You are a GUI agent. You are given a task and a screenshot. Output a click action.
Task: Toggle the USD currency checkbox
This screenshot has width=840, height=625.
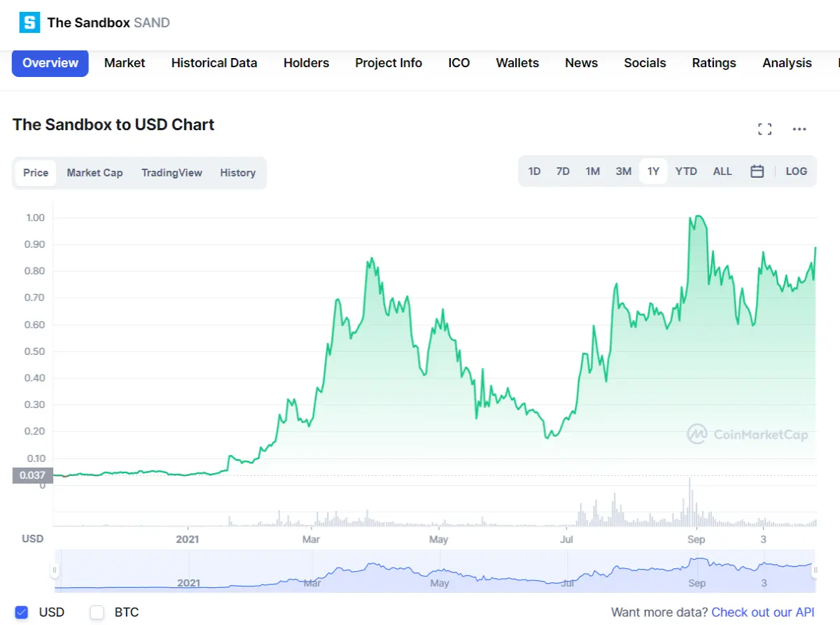click(22, 612)
